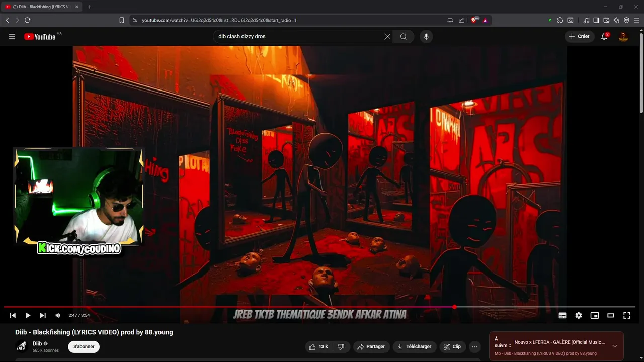Viewport: 644px width, 362px height.
Task: Download video with Télécharger
Action: click(414, 346)
